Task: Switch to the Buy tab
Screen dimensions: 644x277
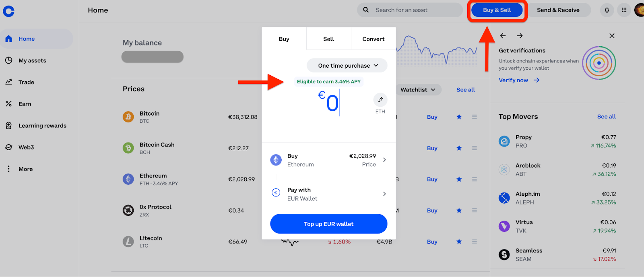Action: coord(284,39)
